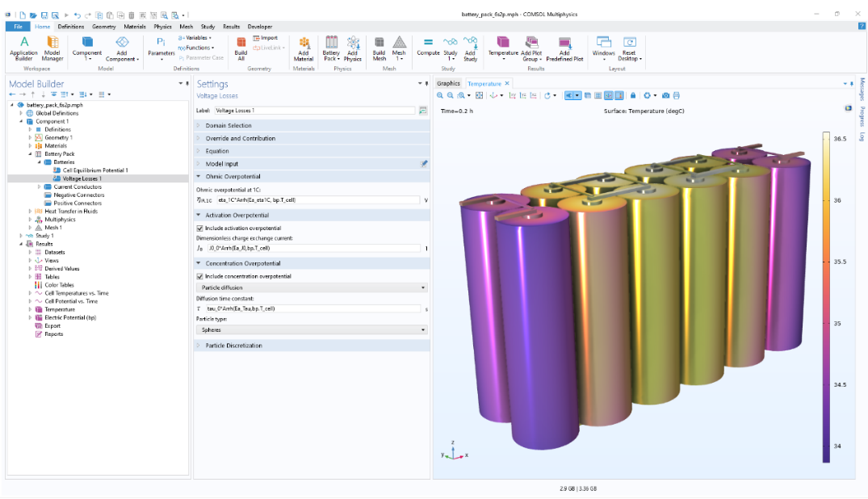Screen dimensions: 868x499
Task: Click the temperature color legend bar
Action: [826, 297]
